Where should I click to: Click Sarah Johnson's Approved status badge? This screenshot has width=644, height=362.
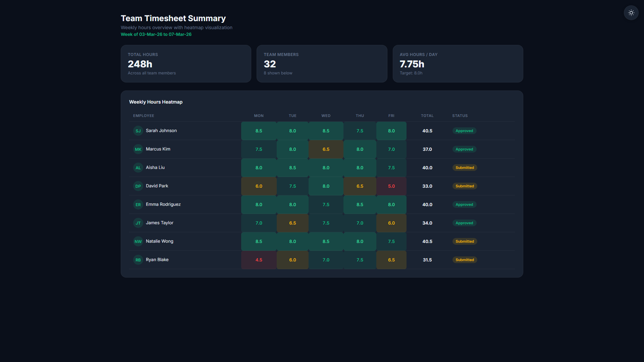(x=464, y=131)
